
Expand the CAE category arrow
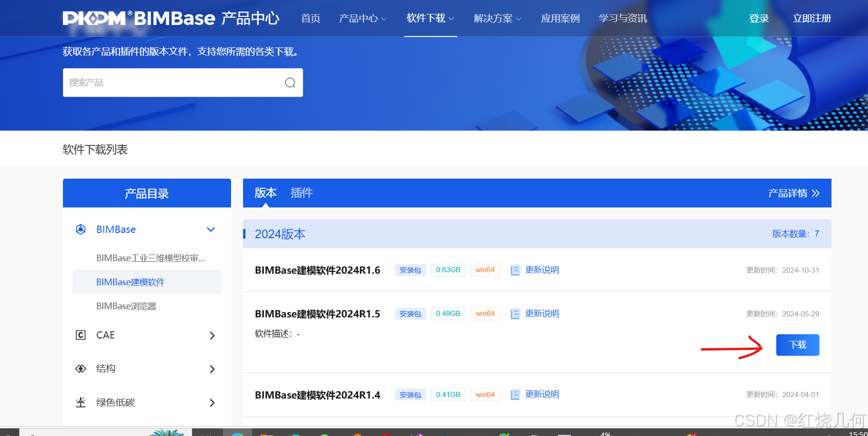click(x=212, y=335)
